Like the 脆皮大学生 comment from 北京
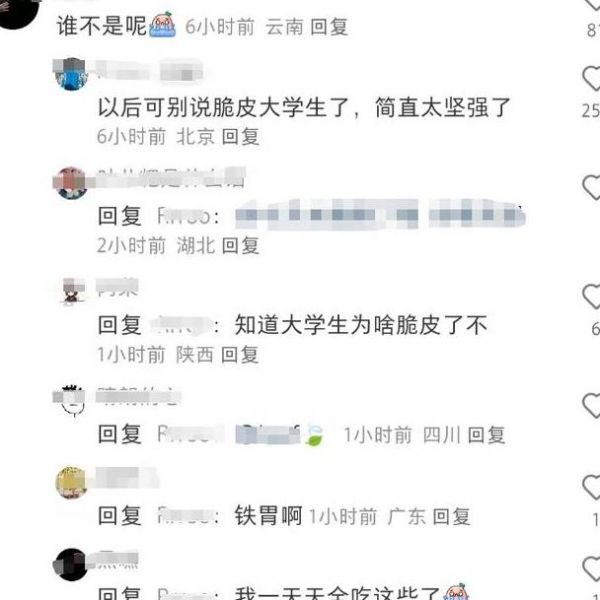The width and height of the screenshot is (600, 600). [592, 78]
